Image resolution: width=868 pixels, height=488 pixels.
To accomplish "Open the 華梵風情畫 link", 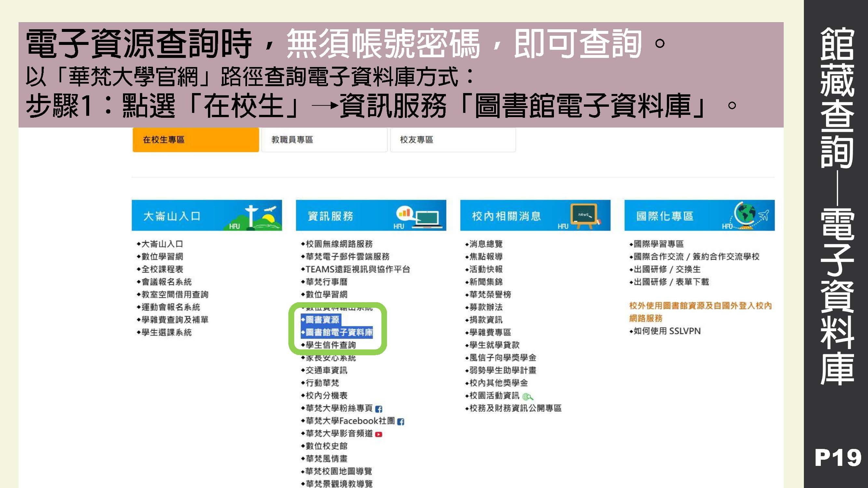I will pos(326,459).
